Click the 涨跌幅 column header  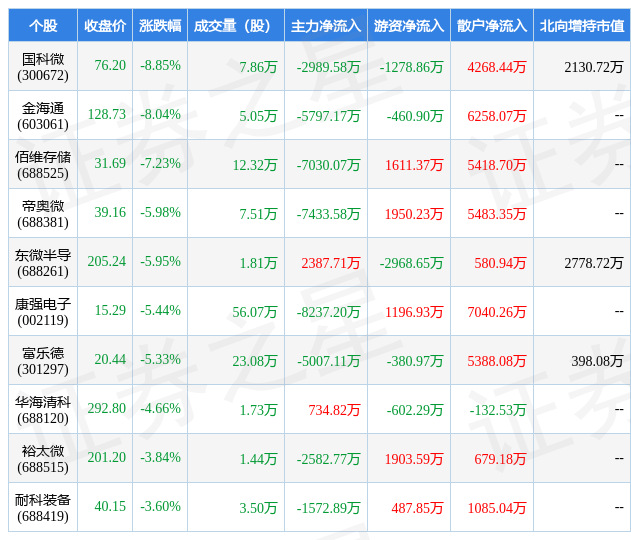pos(160,26)
